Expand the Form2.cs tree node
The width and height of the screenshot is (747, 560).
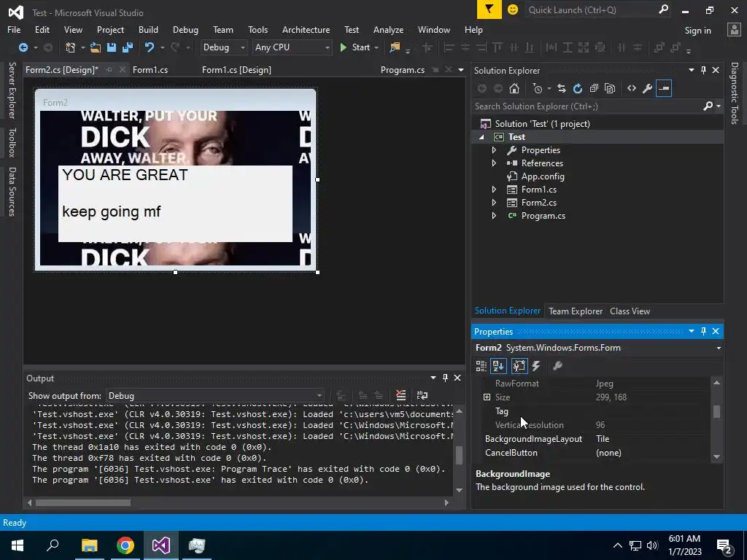(494, 203)
